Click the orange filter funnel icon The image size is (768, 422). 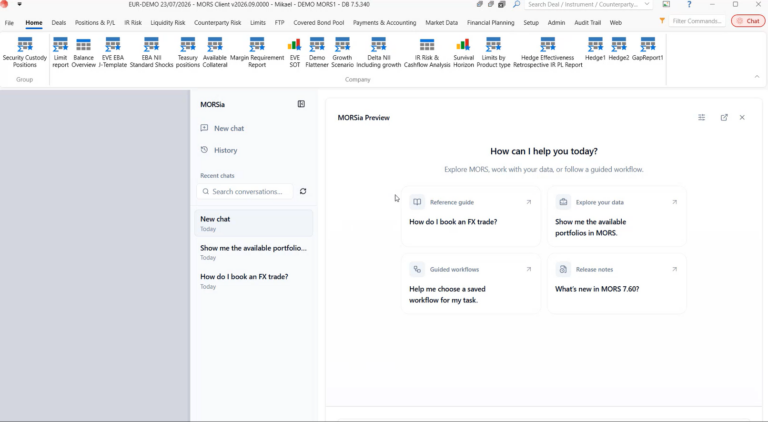[x=662, y=21]
